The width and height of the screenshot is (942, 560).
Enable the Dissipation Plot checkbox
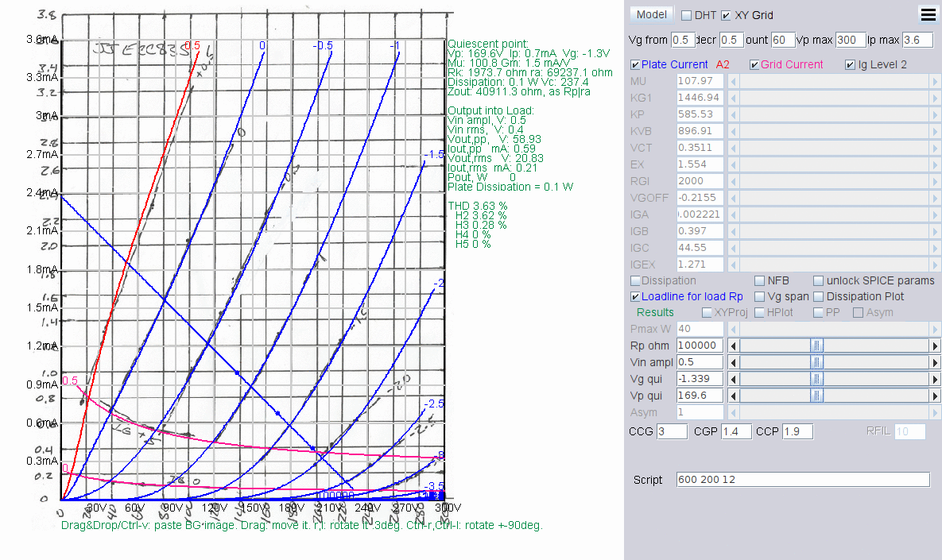[819, 296]
